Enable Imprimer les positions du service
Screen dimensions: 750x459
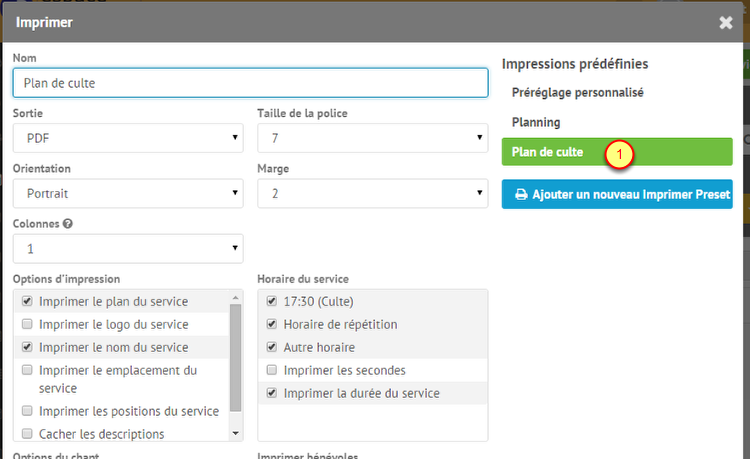click(x=28, y=411)
